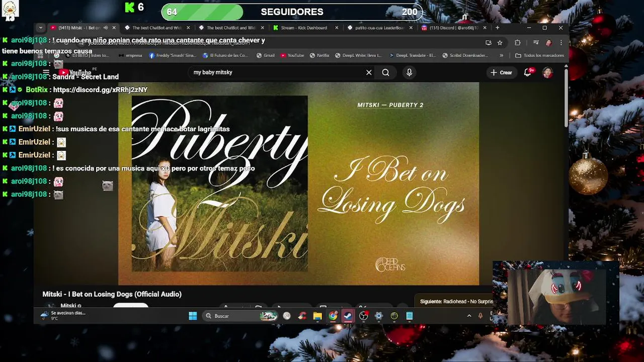The height and width of the screenshot is (362, 644).
Task: Open Steam from the taskbar
Action: [348, 316]
